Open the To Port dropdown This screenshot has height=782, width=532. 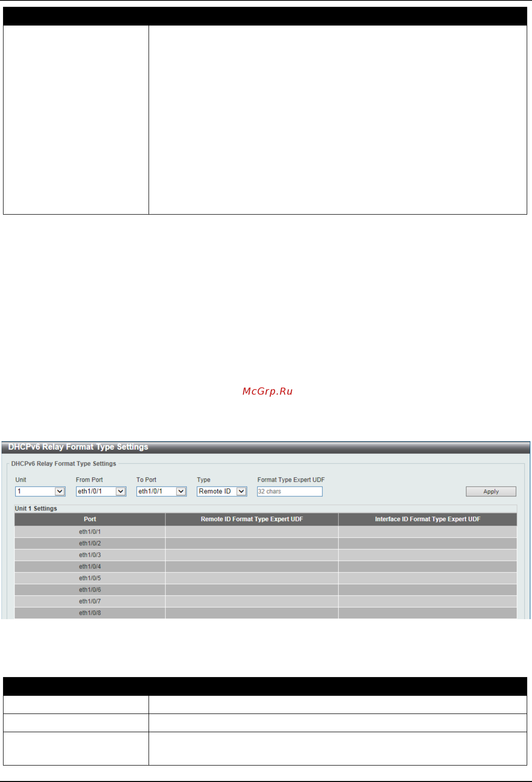(x=161, y=491)
